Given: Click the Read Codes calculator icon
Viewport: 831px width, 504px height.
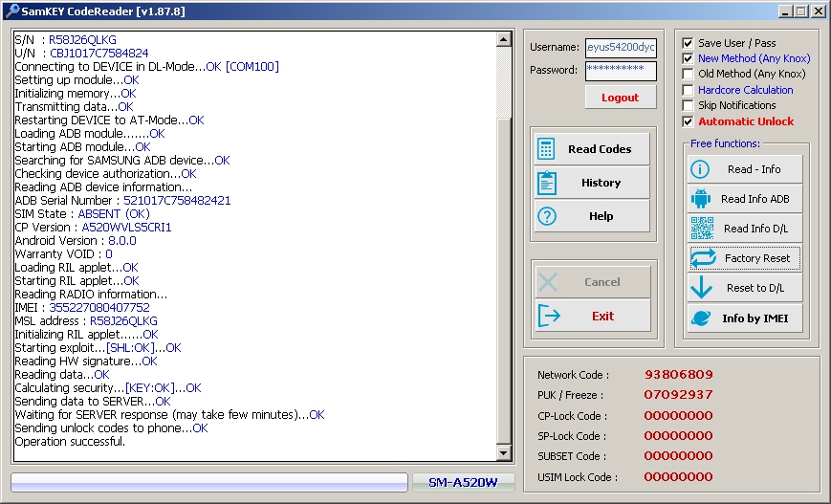Looking at the screenshot, I should point(546,149).
